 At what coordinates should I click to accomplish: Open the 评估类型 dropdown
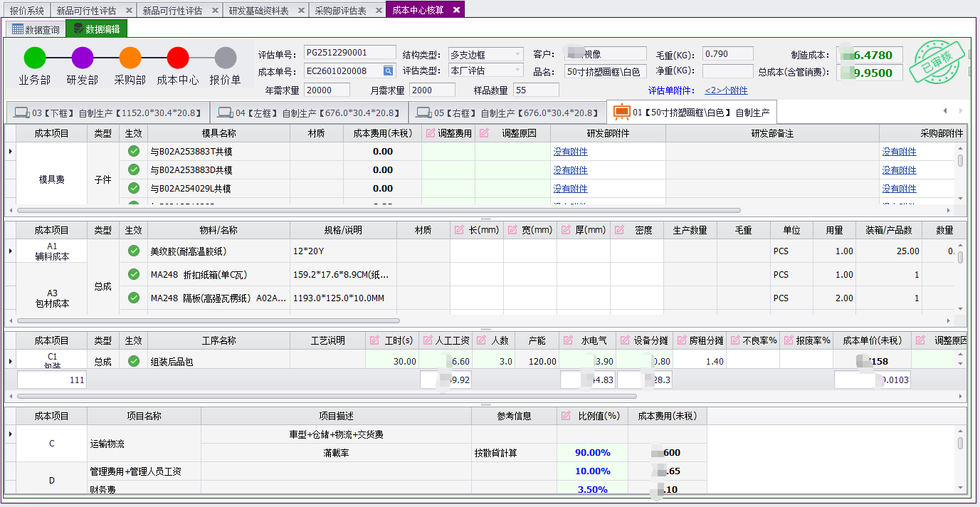(517, 70)
